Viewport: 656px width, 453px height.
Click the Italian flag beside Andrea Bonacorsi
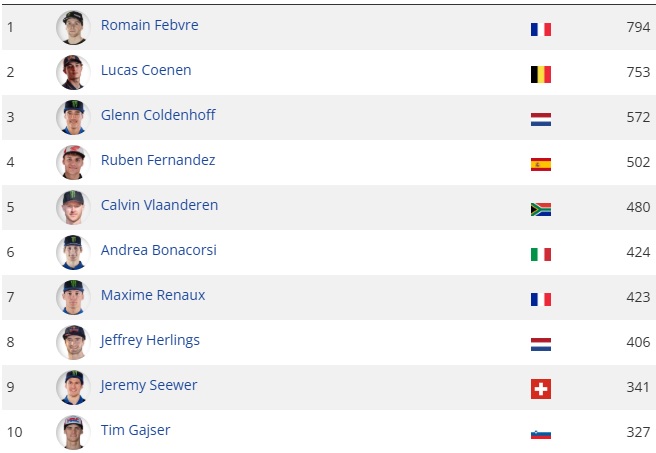pos(541,254)
